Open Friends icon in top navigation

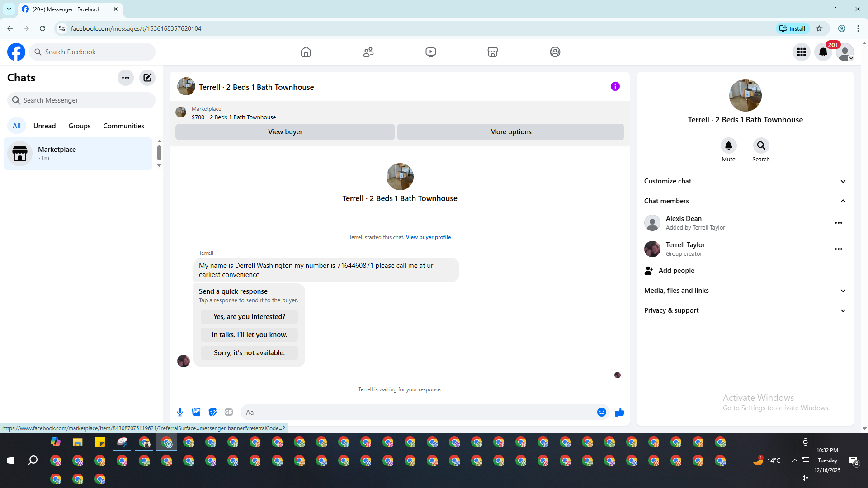click(x=368, y=52)
